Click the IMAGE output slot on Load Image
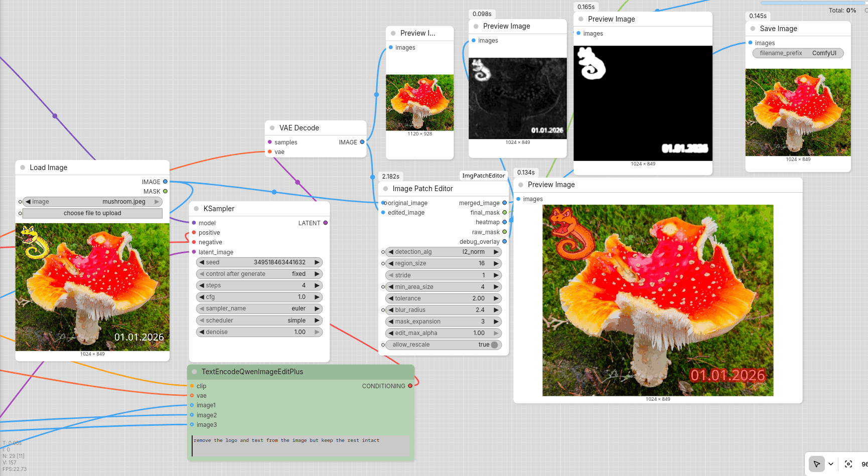868x476 pixels. (x=165, y=182)
